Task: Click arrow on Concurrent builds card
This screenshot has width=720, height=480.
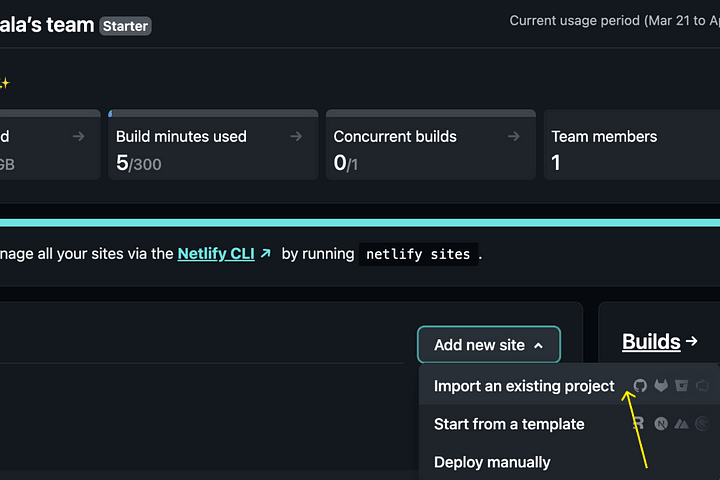Action: pyautogui.click(x=514, y=136)
